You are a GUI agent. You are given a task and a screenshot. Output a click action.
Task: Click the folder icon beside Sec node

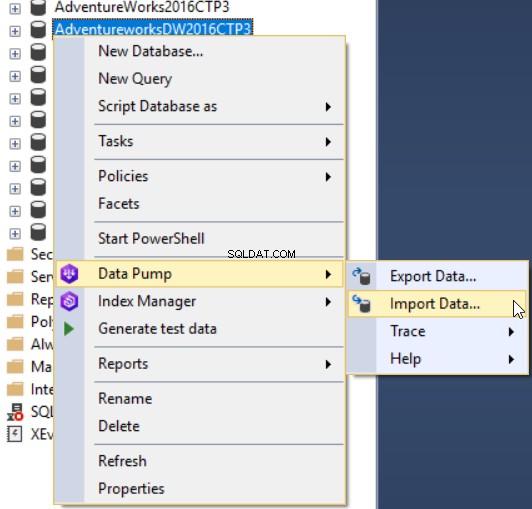[x=15, y=254]
